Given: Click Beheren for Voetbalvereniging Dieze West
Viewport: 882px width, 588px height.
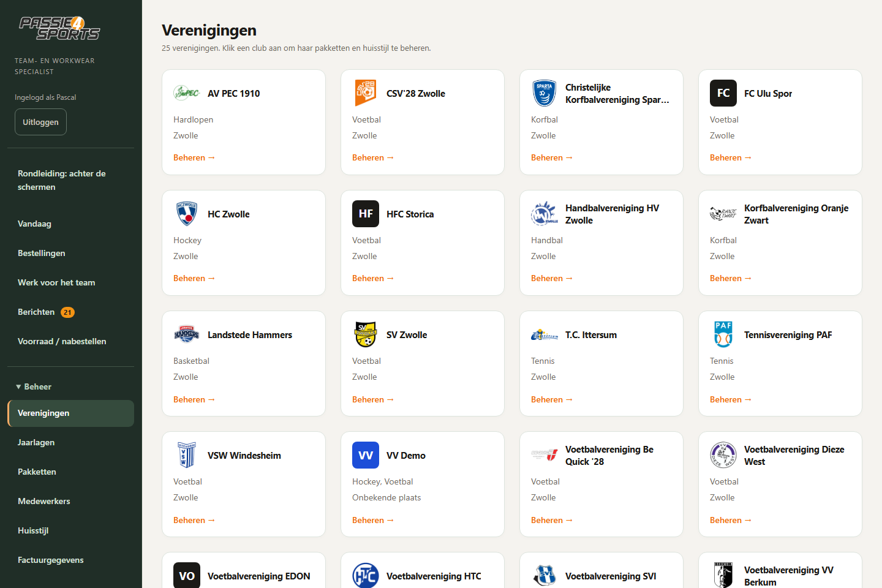Looking at the screenshot, I should pyautogui.click(x=731, y=520).
